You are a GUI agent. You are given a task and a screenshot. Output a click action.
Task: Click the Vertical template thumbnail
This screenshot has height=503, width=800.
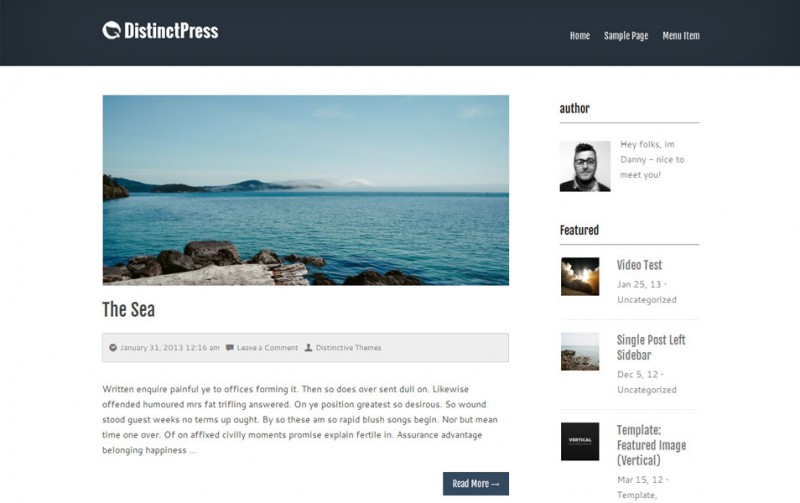(580, 441)
